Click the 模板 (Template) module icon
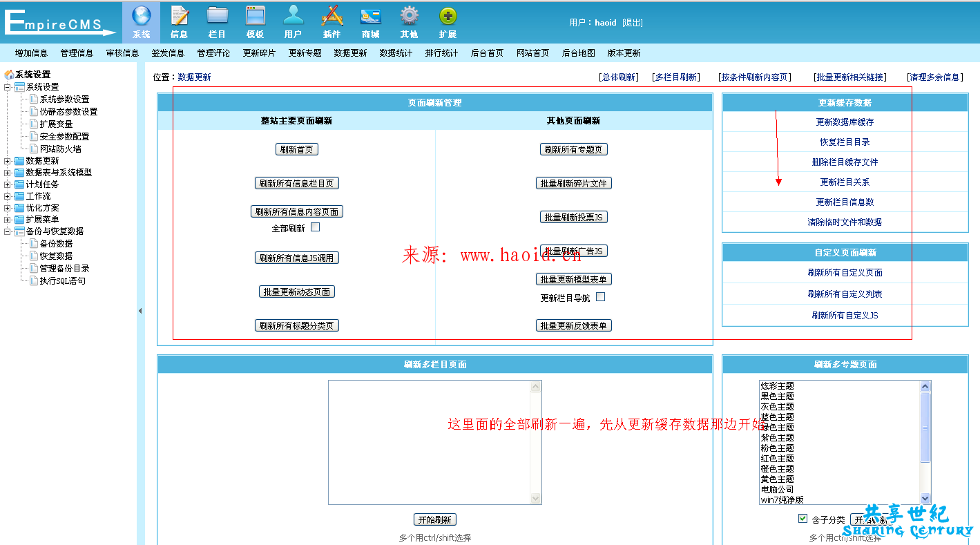Image resolution: width=980 pixels, height=545 pixels. click(255, 21)
